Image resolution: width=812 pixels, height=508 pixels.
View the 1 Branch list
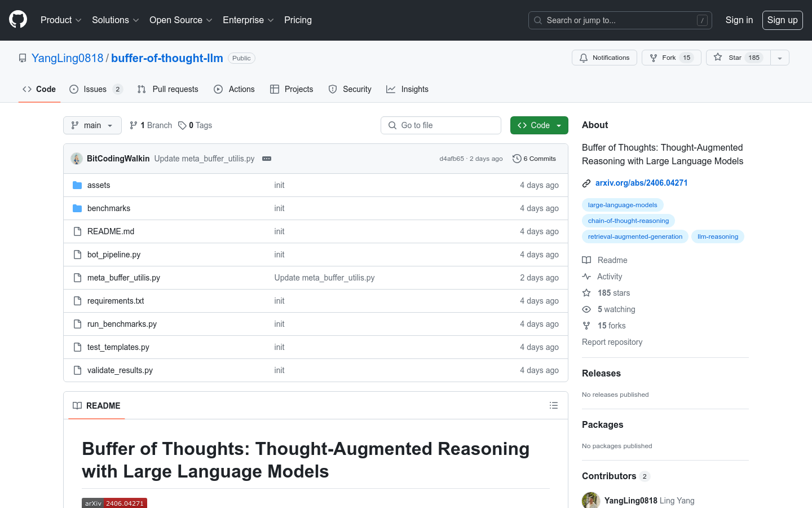(x=151, y=125)
